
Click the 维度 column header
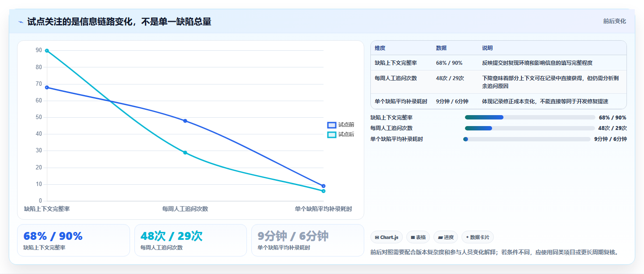point(380,48)
